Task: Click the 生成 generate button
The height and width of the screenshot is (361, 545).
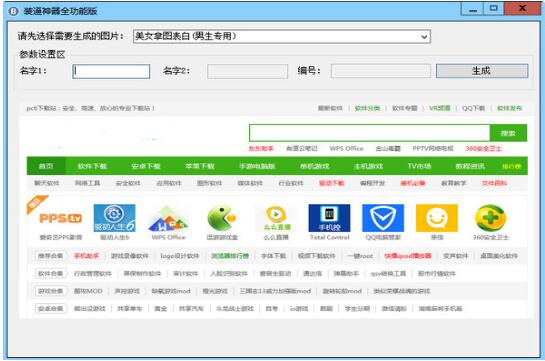Action: (482, 71)
